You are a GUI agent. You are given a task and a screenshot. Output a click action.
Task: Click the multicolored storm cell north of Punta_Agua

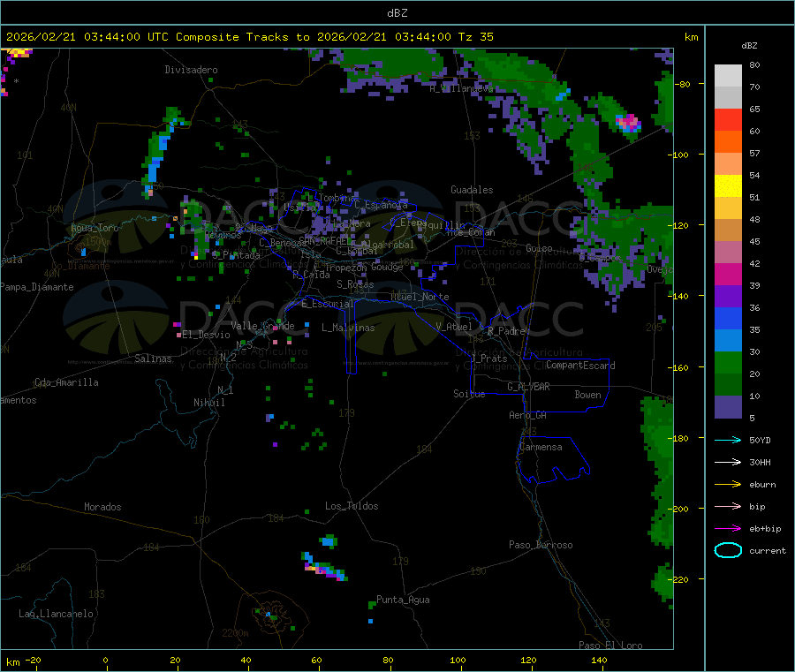coord(324,567)
